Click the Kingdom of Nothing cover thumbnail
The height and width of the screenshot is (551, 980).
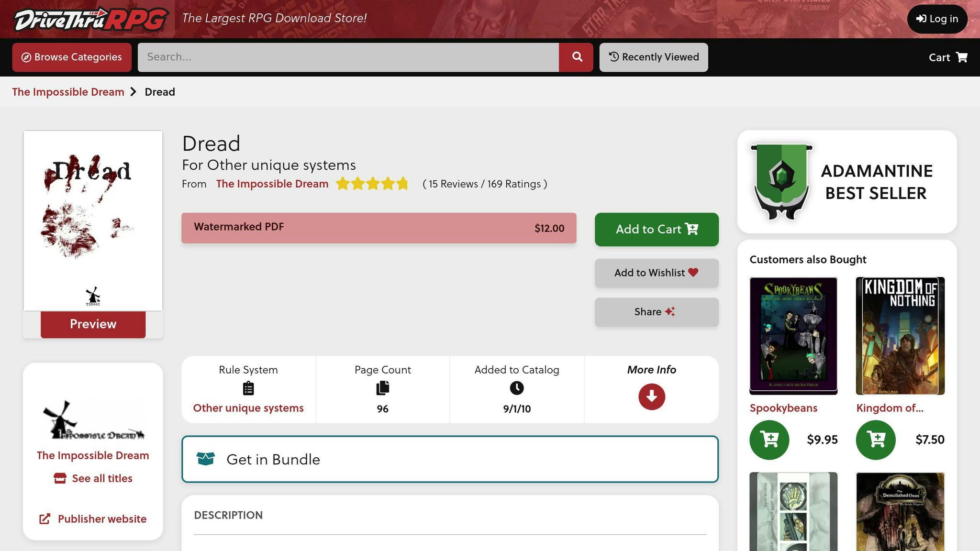click(900, 336)
